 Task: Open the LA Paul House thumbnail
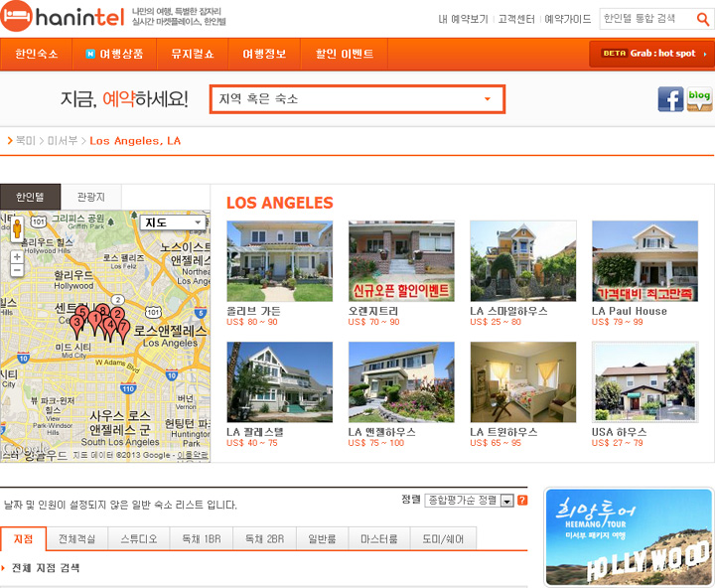(644, 261)
